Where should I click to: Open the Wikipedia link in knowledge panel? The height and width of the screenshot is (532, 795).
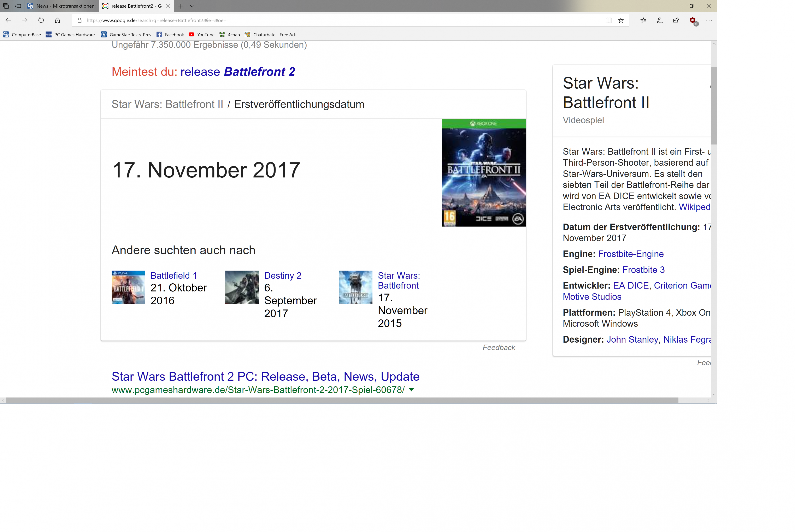point(695,207)
